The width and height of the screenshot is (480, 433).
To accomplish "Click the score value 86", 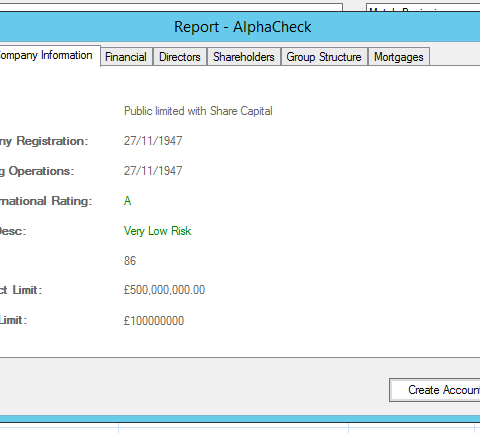I will (x=130, y=261).
